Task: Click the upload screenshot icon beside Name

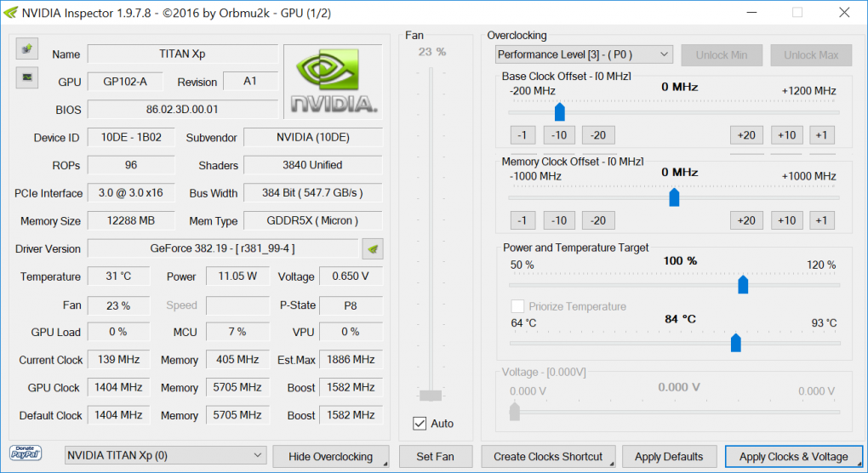Action: 26,49
